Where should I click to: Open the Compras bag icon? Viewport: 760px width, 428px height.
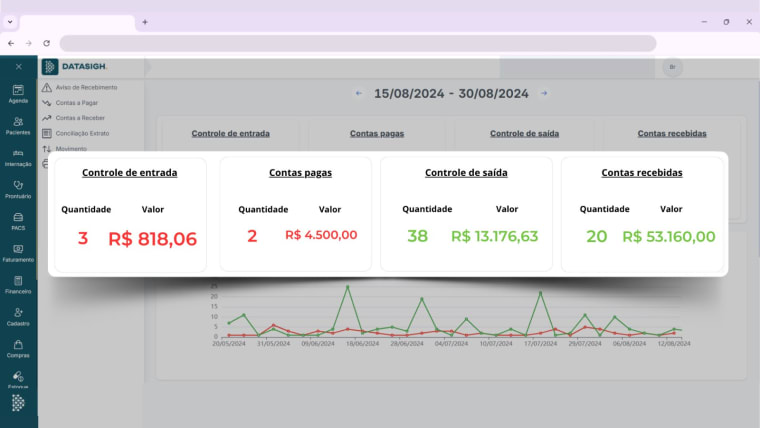[x=18, y=345]
